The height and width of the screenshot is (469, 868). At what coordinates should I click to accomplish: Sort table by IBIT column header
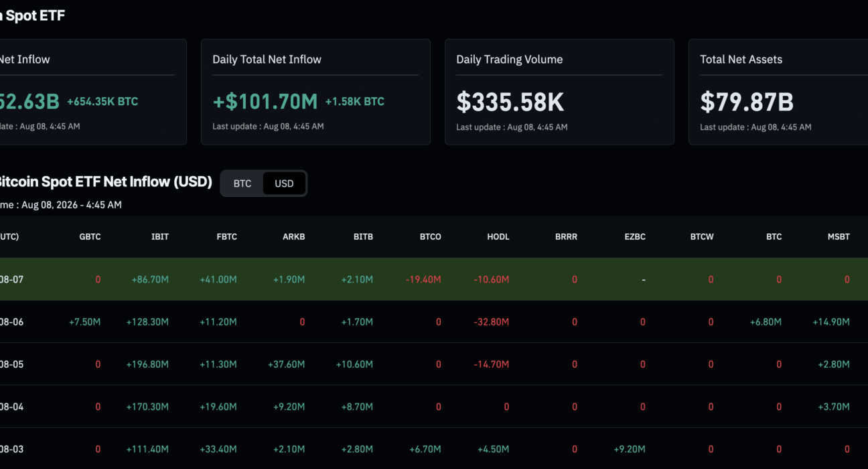tap(159, 237)
